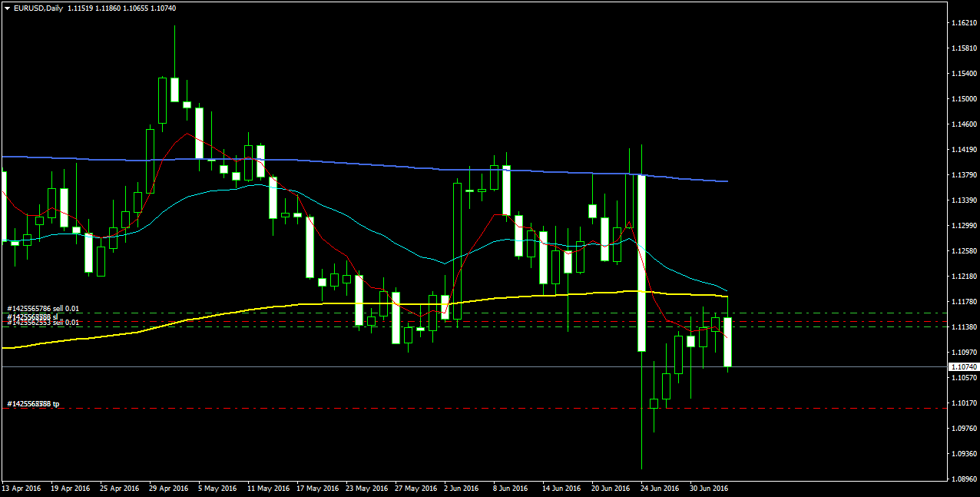Image resolution: width=980 pixels, height=497 pixels.
Task: Click the current price tag 1.10740
Action: [965, 367]
